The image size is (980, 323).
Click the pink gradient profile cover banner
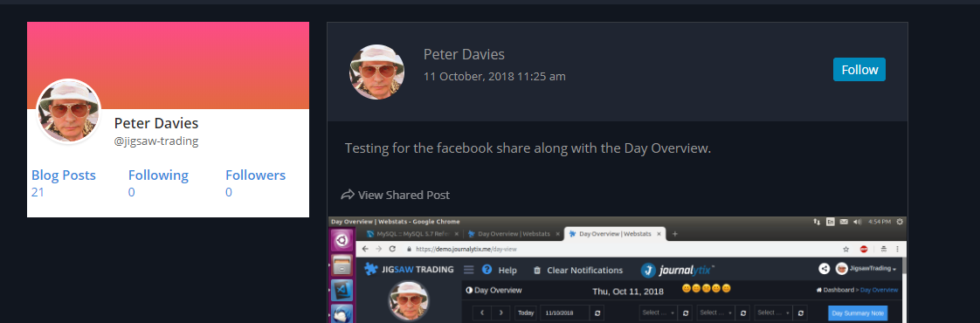point(168,65)
